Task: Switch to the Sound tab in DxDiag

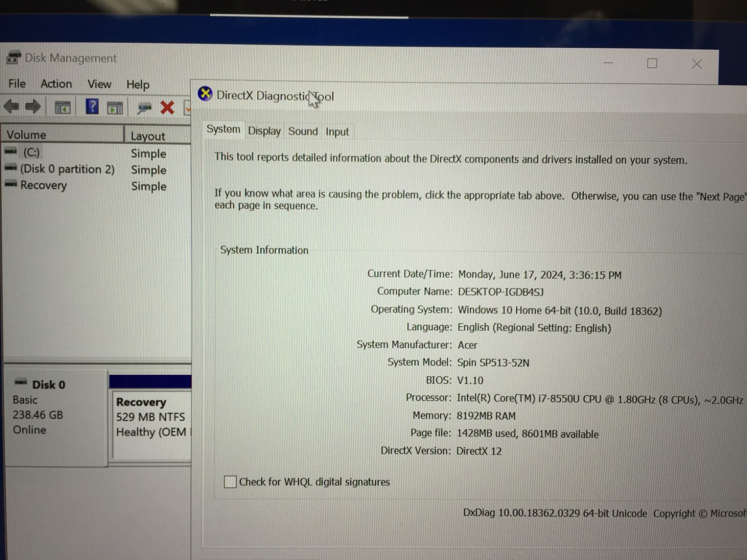Action: 303,132
